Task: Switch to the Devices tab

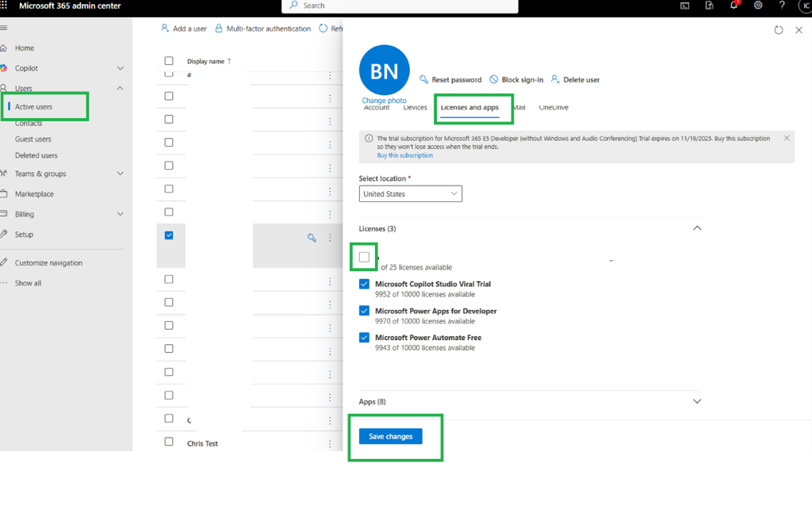Action: pyautogui.click(x=416, y=109)
